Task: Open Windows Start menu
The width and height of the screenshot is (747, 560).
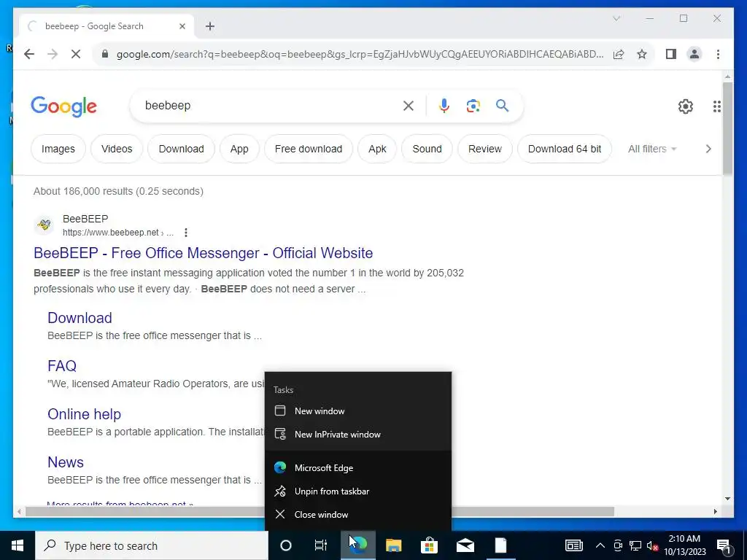Action: coord(18,545)
